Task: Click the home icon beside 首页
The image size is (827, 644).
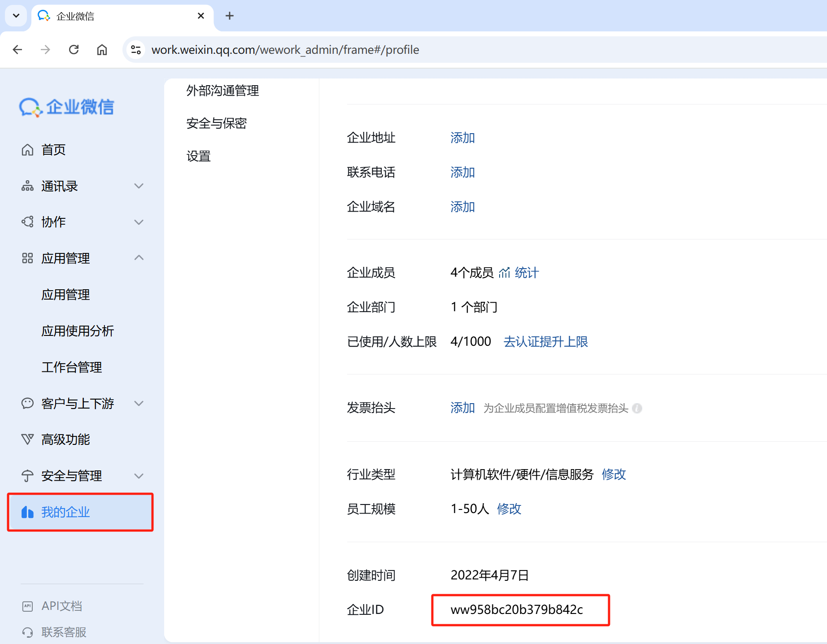Action: point(27,150)
